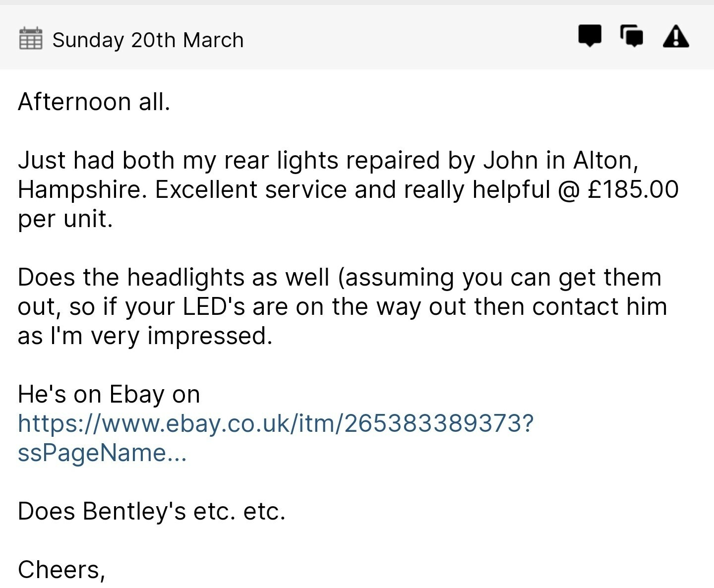The width and height of the screenshot is (714, 588).
Task: Open reply with the single speech bubble icon
Action: click(590, 36)
